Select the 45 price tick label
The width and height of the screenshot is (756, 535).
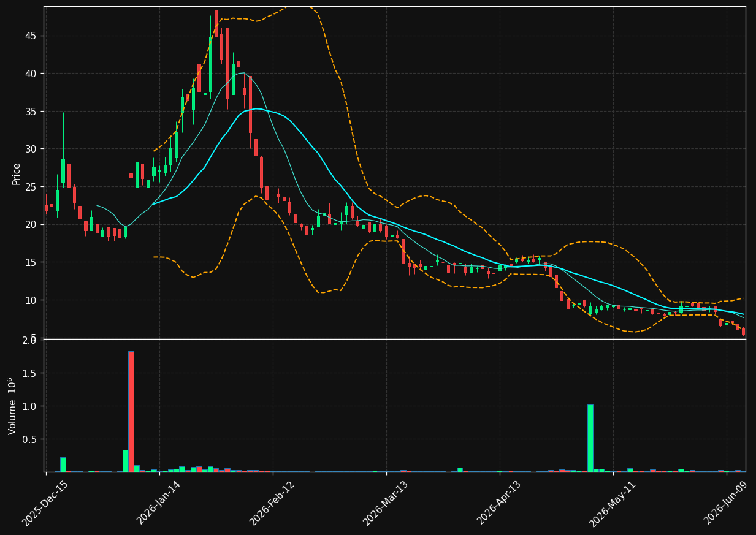tap(31, 36)
